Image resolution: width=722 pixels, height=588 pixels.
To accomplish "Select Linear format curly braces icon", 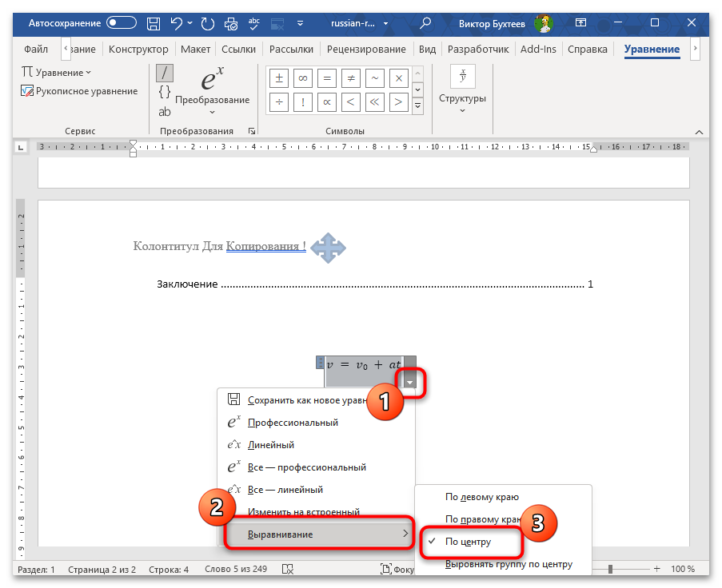I will [165, 92].
